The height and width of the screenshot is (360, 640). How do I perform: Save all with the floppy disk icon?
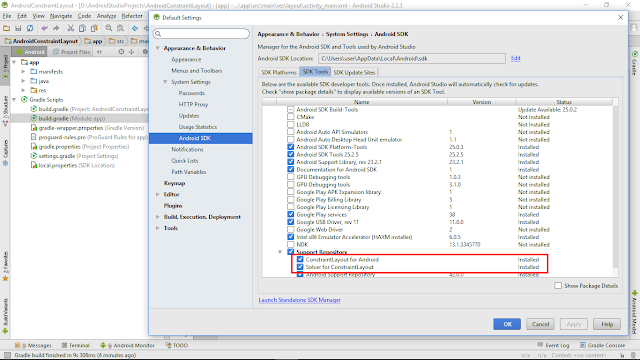pos(18,28)
